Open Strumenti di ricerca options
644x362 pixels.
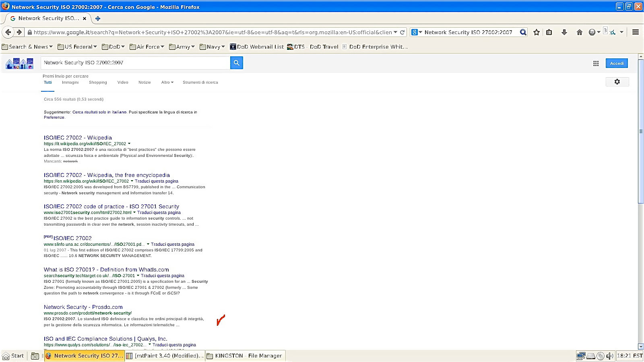[200, 82]
